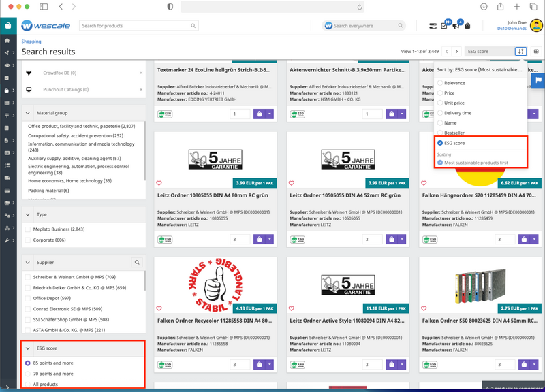This screenshot has width=545, height=392.
Task: Click the teal shopping bag sidebar tile
Action: pos(8,26)
